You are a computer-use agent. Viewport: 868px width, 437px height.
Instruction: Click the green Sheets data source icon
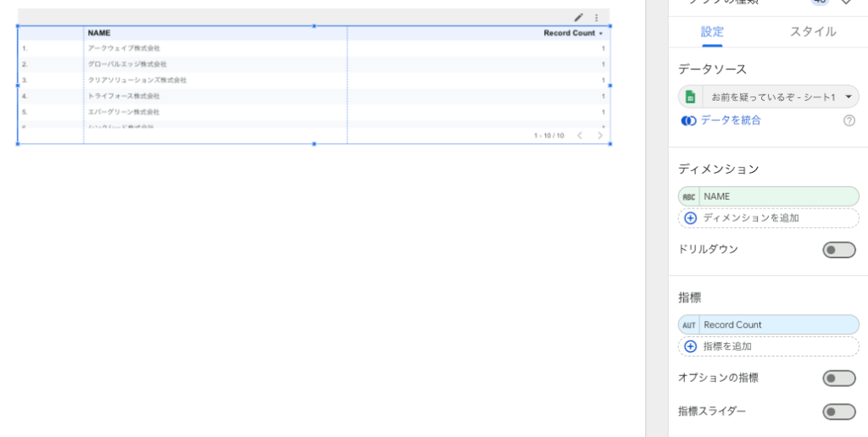tap(690, 97)
